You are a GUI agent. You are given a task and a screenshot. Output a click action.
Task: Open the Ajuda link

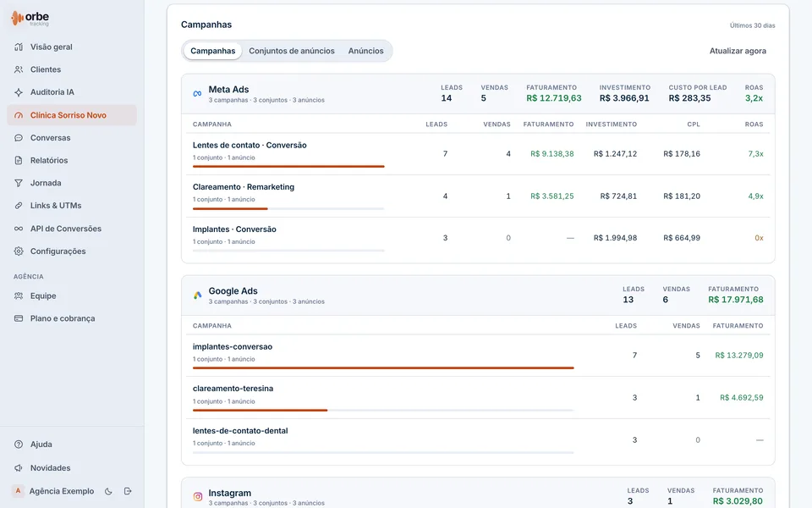72,444
